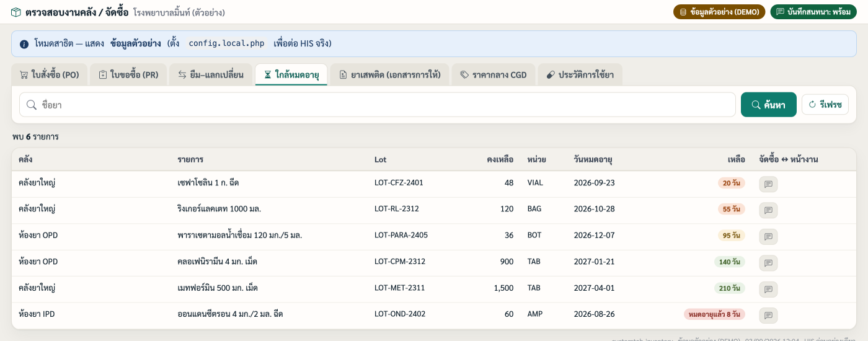The image size is (868, 341).
Task: Open chat note for LOT-CPM-2312 row
Action: tap(768, 263)
